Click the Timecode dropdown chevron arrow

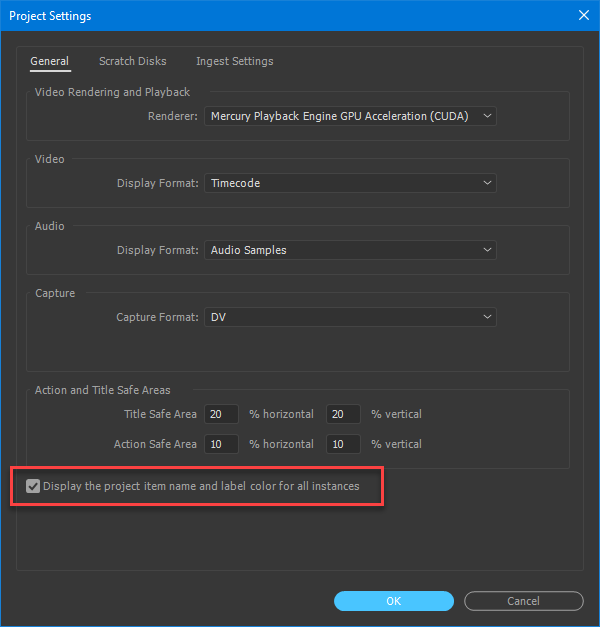click(487, 183)
